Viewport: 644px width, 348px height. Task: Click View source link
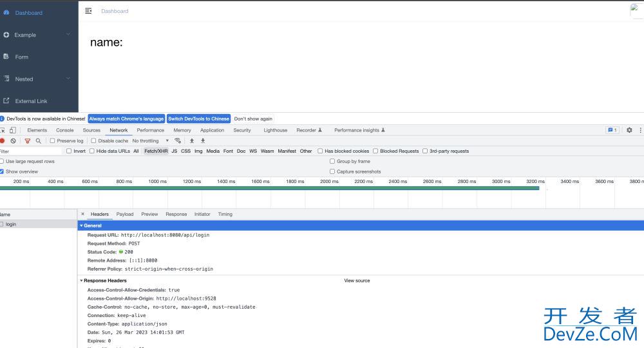point(357,280)
